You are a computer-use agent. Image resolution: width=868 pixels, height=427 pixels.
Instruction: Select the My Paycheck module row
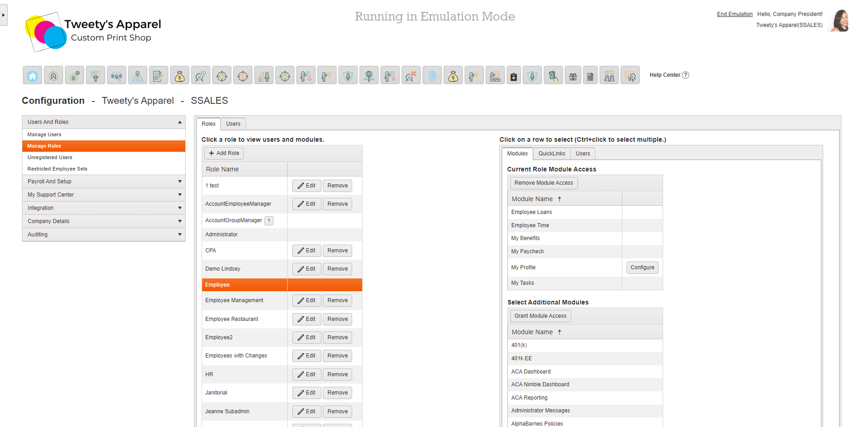(x=585, y=251)
